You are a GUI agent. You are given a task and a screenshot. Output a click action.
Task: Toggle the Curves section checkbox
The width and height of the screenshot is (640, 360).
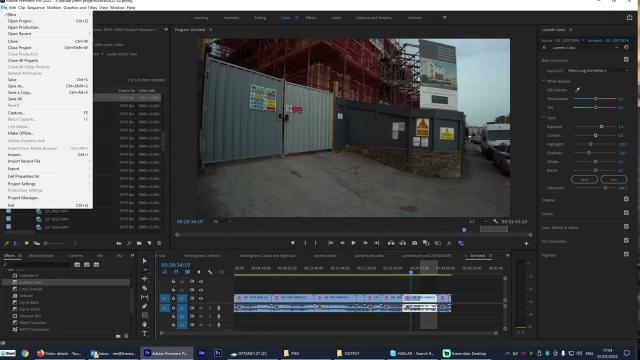click(x=626, y=213)
